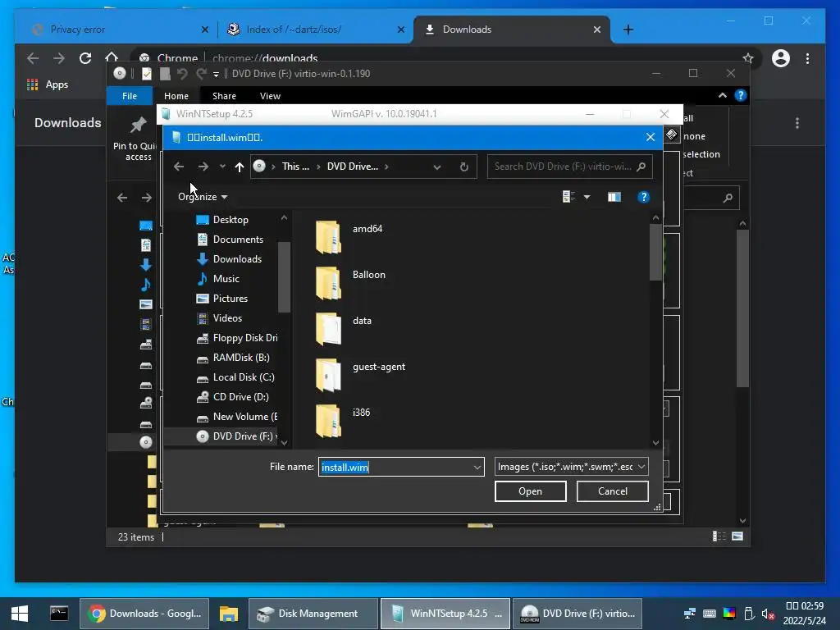Open the Downloads page more actions menu
Viewport: 840px width, 630px height.
[x=797, y=123]
